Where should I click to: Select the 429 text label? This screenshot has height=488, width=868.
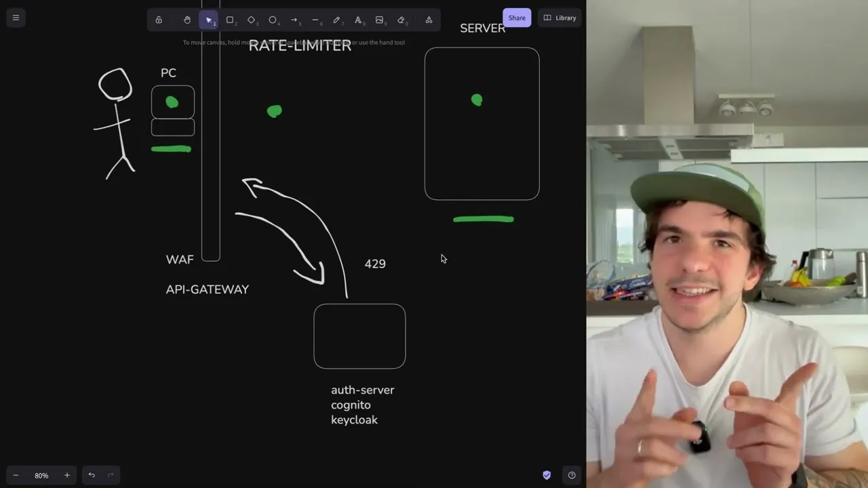[x=375, y=264]
